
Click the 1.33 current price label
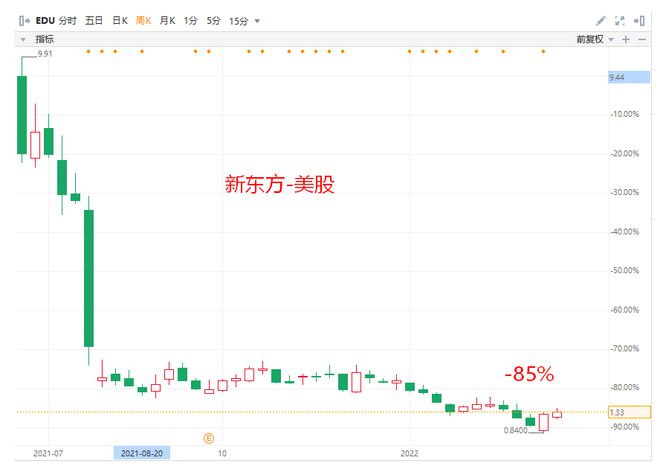pyautogui.click(x=630, y=412)
